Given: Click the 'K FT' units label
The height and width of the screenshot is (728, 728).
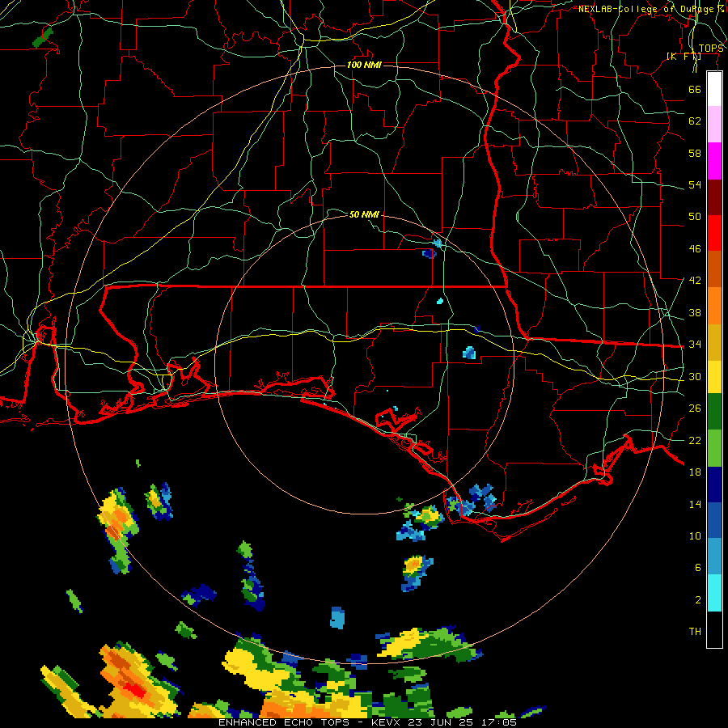Looking at the screenshot, I should pyautogui.click(x=684, y=57).
